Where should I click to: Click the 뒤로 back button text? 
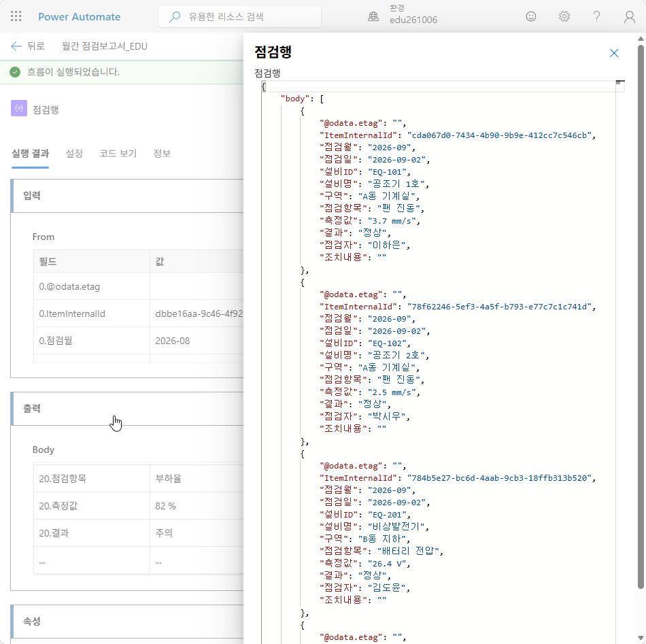pos(36,46)
